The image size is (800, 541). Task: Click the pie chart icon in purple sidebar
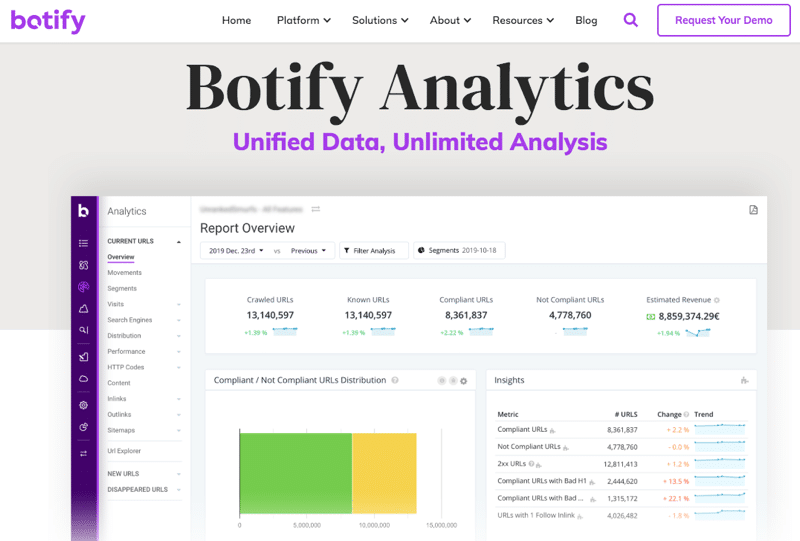pos(84,427)
